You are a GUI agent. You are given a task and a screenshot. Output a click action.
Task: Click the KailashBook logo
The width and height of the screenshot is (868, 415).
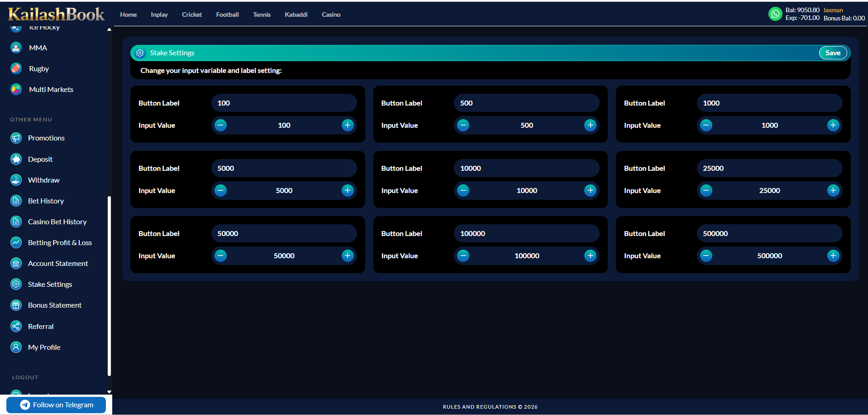(x=56, y=14)
